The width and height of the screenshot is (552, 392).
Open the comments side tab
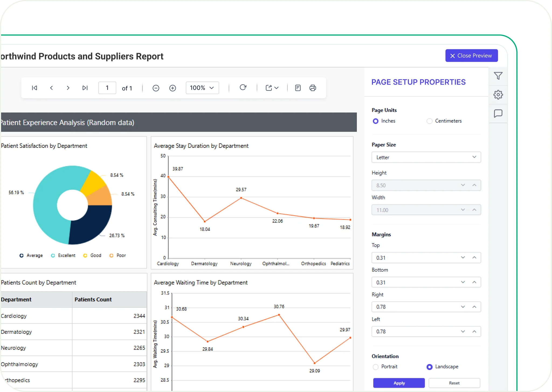(498, 113)
